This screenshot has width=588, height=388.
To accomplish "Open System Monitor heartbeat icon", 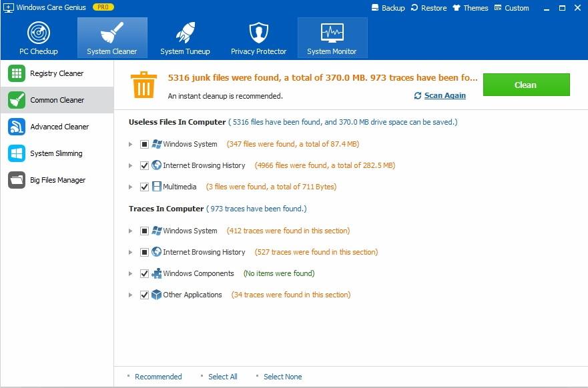I will [332, 33].
